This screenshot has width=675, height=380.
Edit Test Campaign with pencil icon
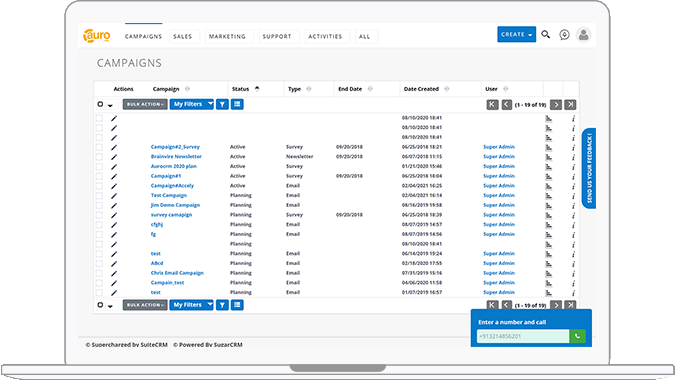[114, 196]
